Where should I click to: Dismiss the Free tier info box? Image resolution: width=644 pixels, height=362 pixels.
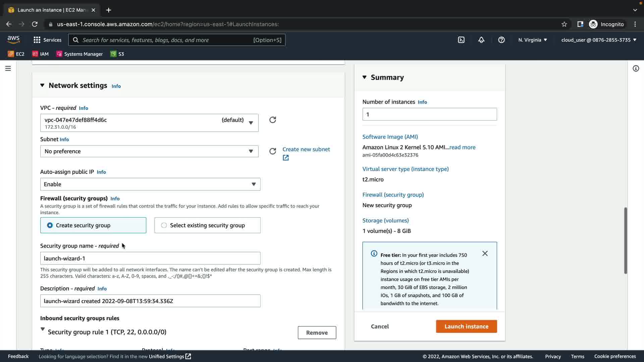click(x=485, y=253)
